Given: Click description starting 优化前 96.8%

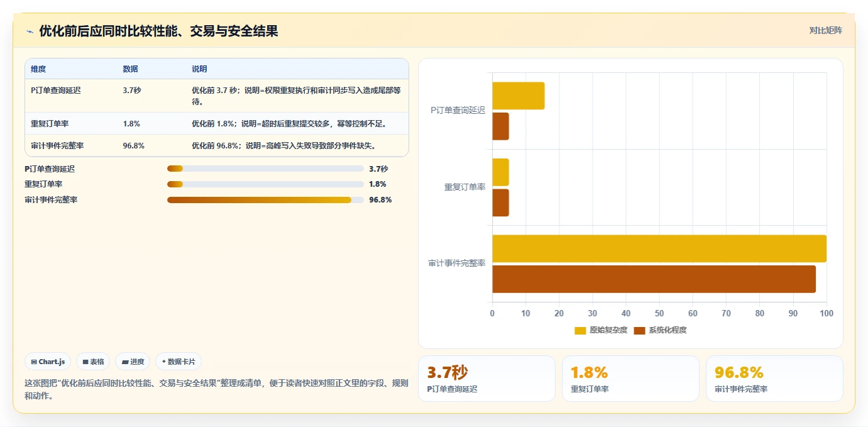Looking at the screenshot, I should 284,146.
